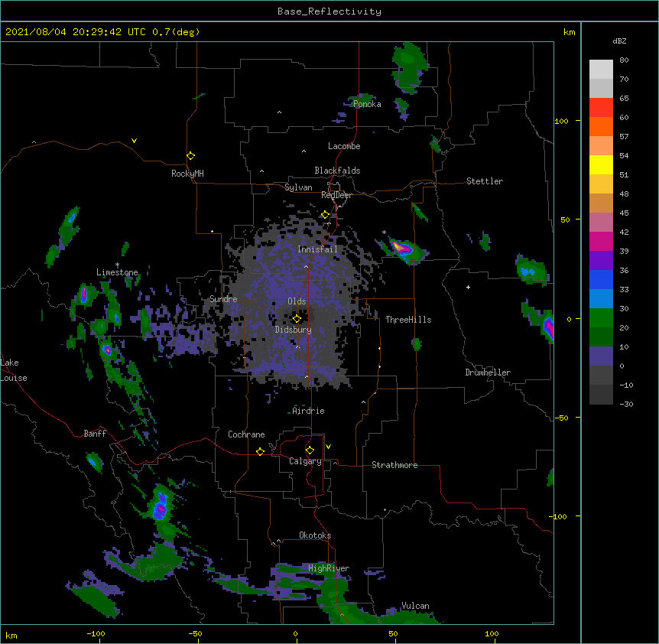Viewport: 659px width, 644px height.
Task: Click the white plus marker north of Drumheller
Action: tap(468, 287)
